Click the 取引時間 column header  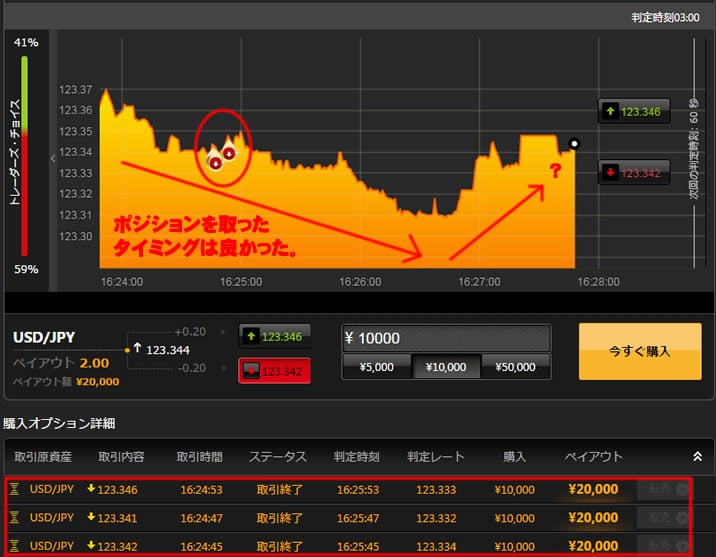[x=200, y=457]
